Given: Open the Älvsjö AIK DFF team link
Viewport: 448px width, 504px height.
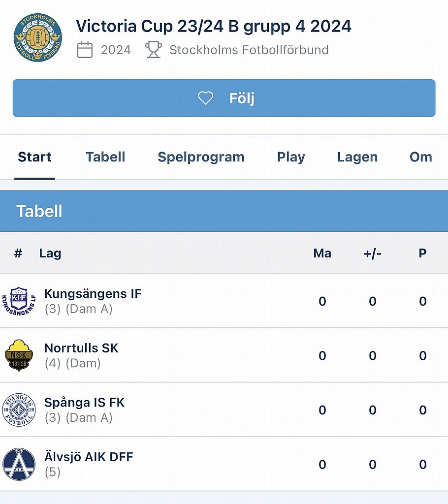Looking at the screenshot, I should [89, 457].
